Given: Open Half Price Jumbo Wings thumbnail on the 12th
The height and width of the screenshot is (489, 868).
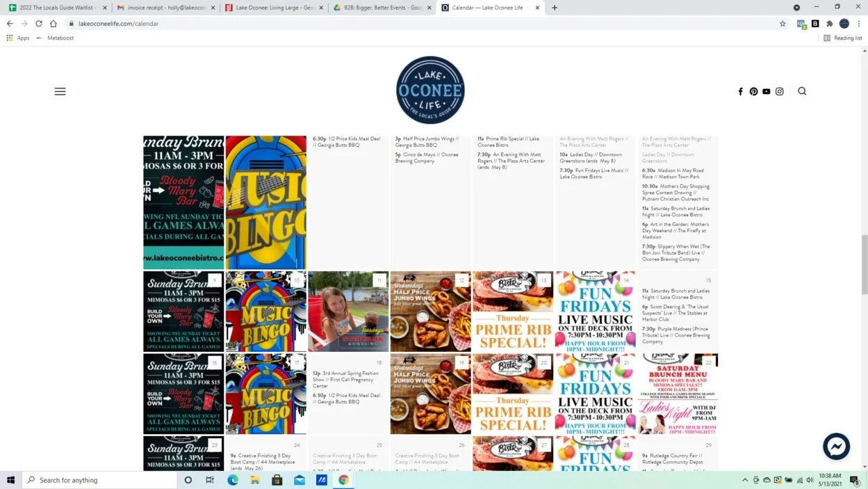Looking at the screenshot, I should (430, 311).
